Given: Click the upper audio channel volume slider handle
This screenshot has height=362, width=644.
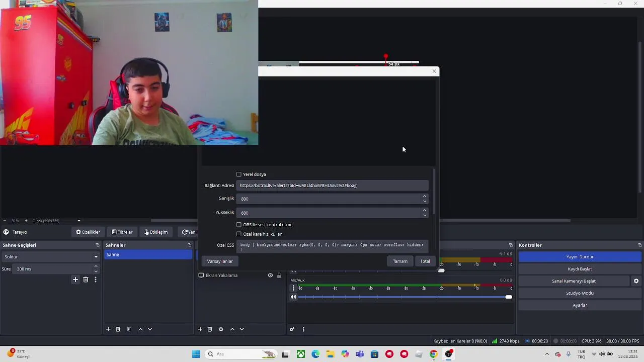Looking at the screenshot, I should pos(441,270).
